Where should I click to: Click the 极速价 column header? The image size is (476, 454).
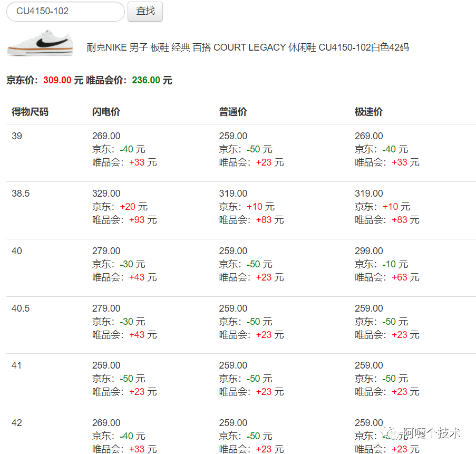368,112
